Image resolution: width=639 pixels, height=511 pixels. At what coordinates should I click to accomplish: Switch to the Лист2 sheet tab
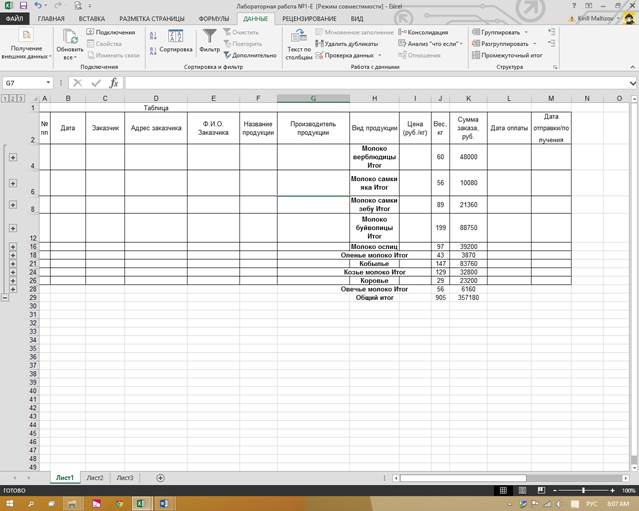95,478
